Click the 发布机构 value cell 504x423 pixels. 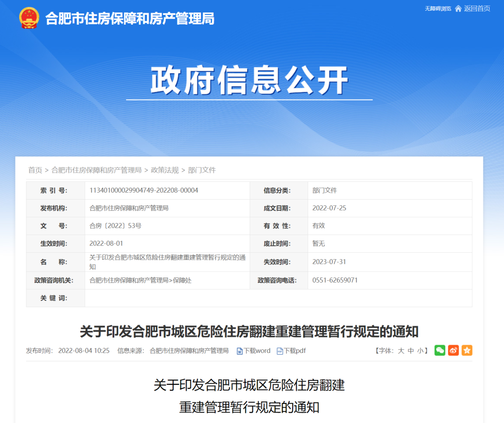coord(168,208)
